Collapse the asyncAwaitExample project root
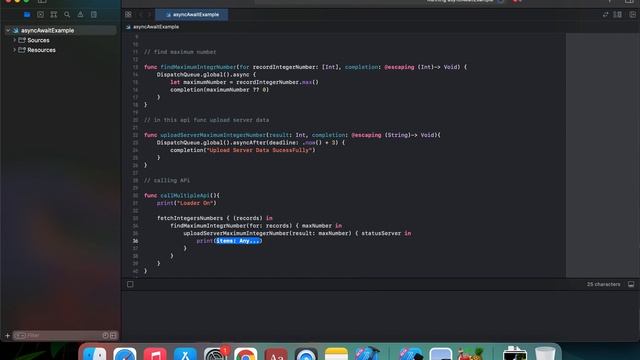The height and width of the screenshot is (360, 640). [8, 31]
